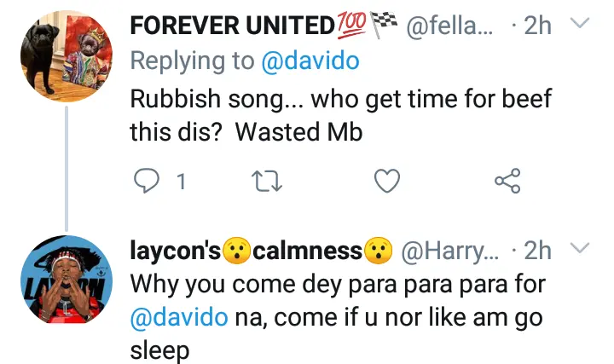
Task: Open the chevron menu on laycon's calmness reply
Action: (x=579, y=249)
